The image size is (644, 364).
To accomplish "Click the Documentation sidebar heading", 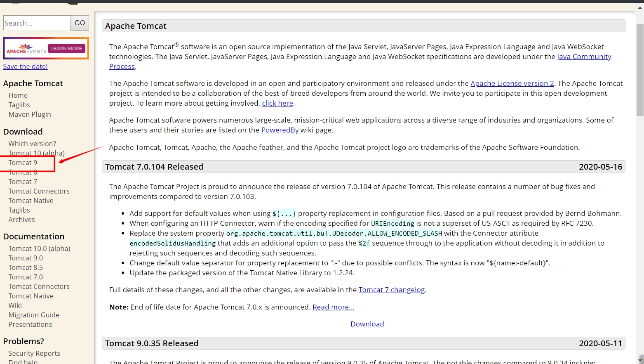I will coord(34,236).
